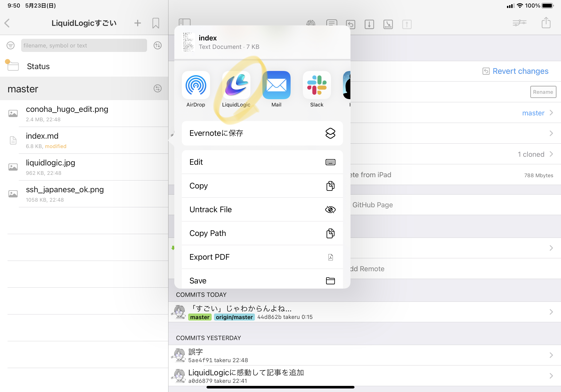
Task: Select Copy Path menu entry
Action: (x=262, y=233)
